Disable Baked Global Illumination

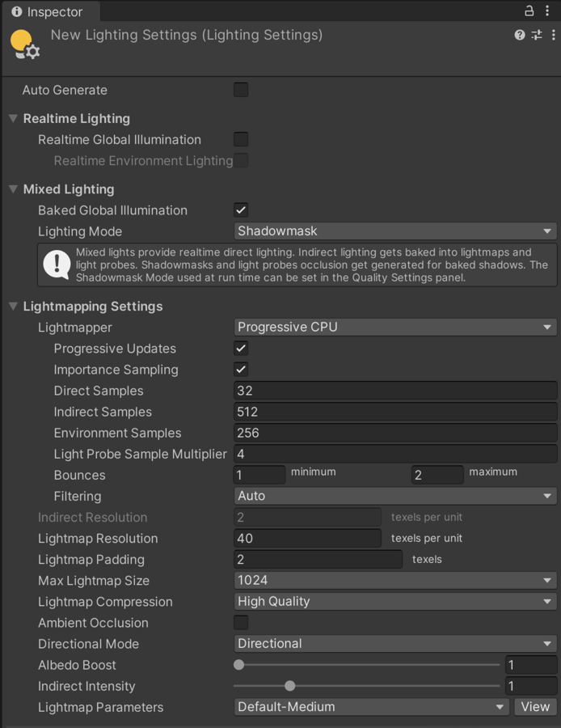[240, 210]
